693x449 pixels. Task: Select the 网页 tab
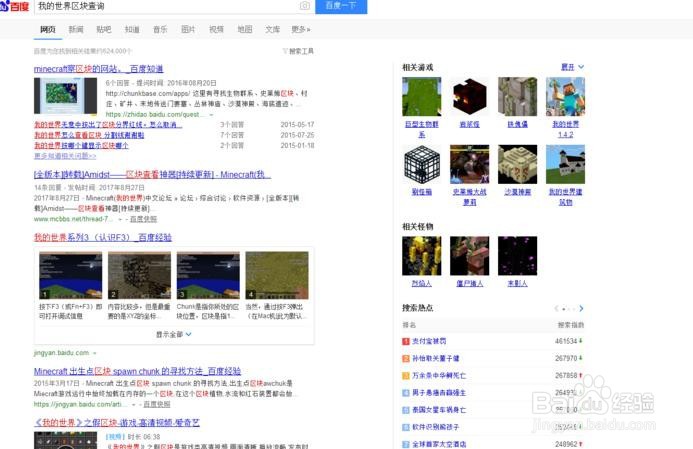[48, 30]
